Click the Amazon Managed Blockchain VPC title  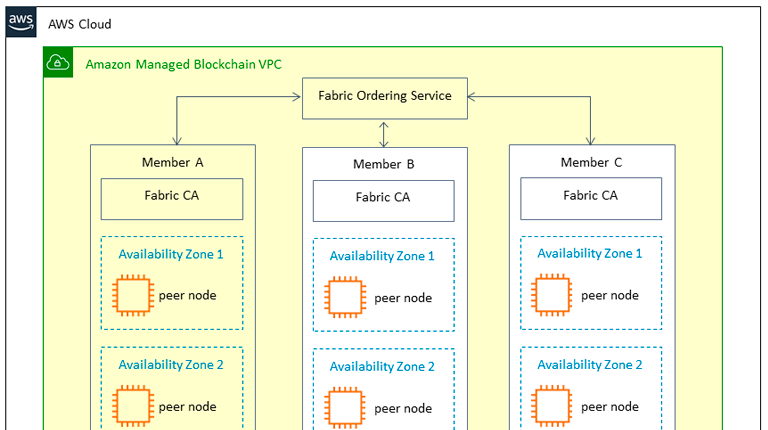tap(184, 65)
